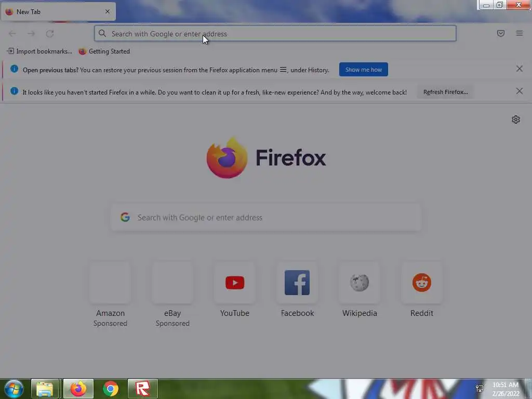Click the back navigation arrow

(x=12, y=34)
